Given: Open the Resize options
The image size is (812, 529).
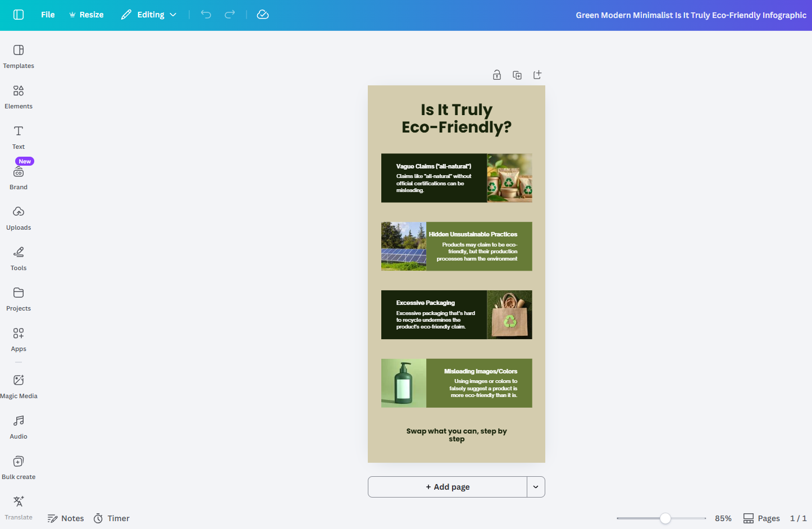Looking at the screenshot, I should 86,15.
